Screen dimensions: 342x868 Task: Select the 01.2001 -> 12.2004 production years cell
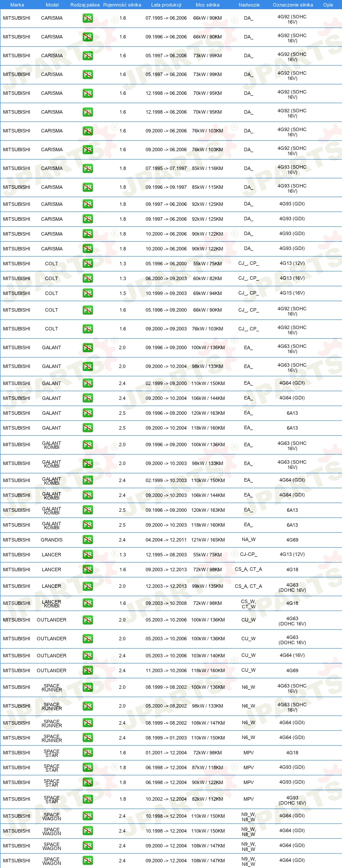point(166,753)
